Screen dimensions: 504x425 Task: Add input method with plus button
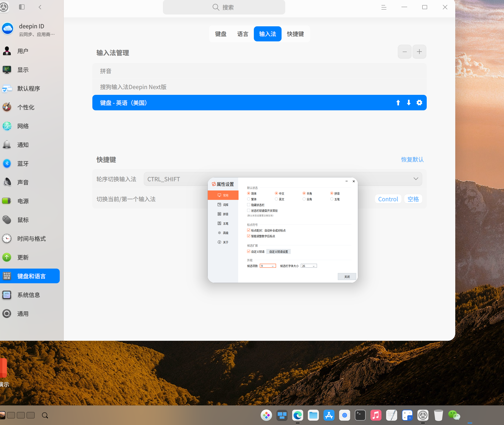[419, 52]
